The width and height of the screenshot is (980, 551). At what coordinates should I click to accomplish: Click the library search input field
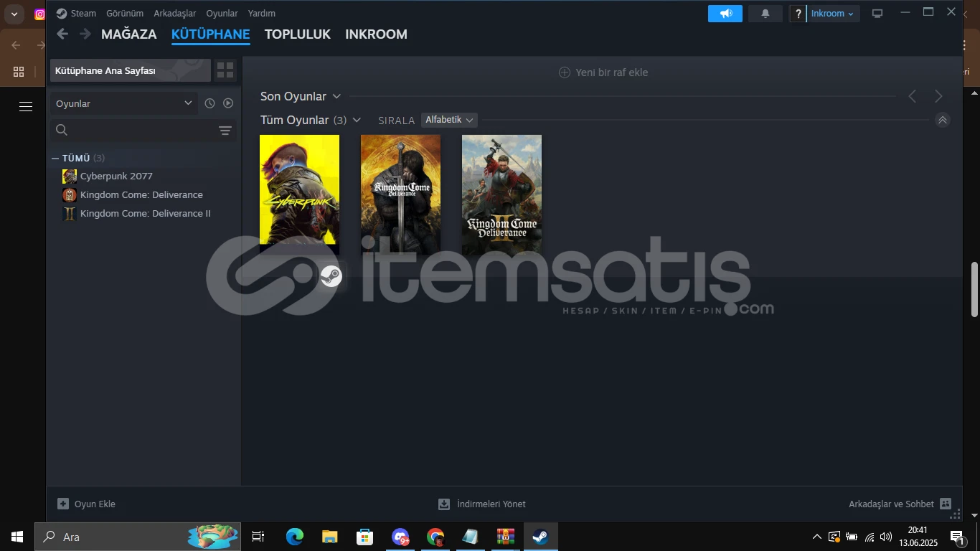pos(143,130)
